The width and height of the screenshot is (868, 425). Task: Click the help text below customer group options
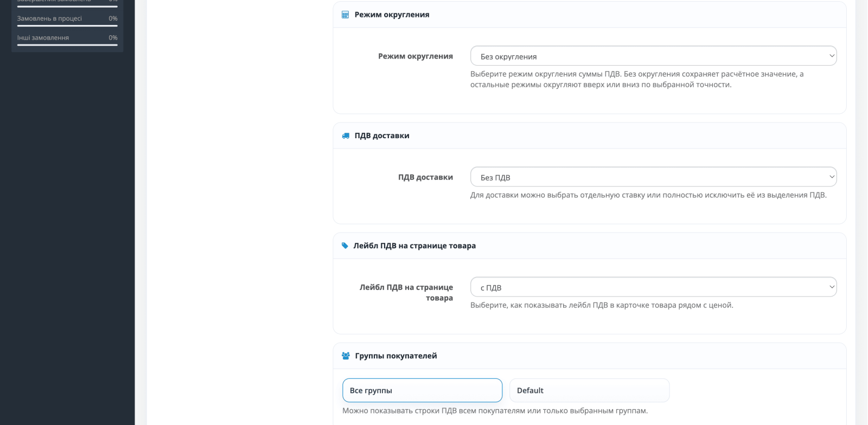(495, 410)
